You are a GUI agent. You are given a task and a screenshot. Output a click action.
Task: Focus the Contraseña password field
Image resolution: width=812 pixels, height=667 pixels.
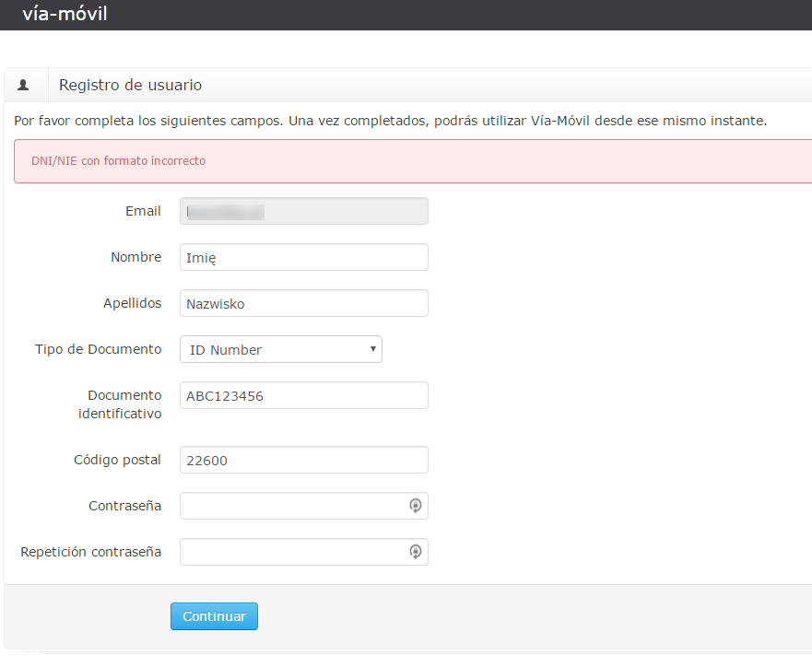pos(304,506)
